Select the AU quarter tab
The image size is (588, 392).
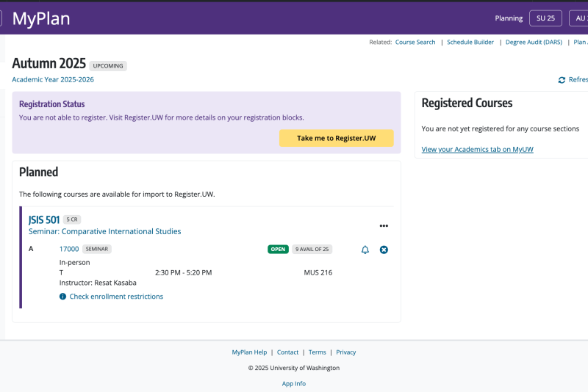578,18
